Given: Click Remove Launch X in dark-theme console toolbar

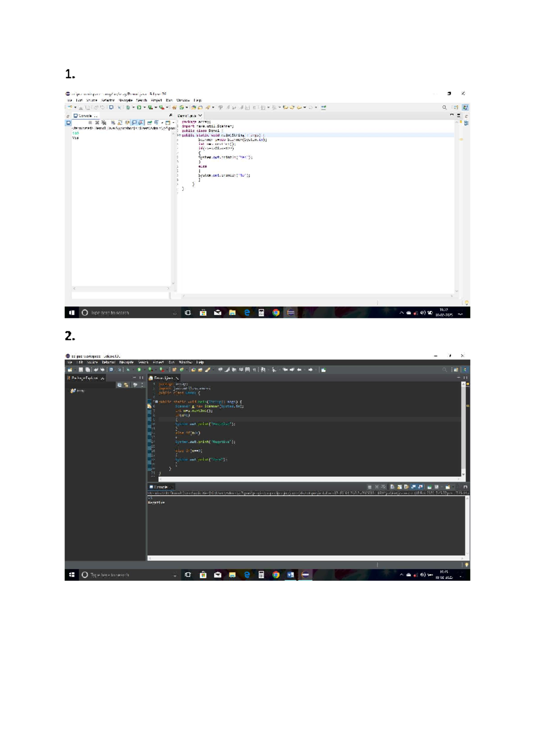Looking at the screenshot, I should click(377, 487).
